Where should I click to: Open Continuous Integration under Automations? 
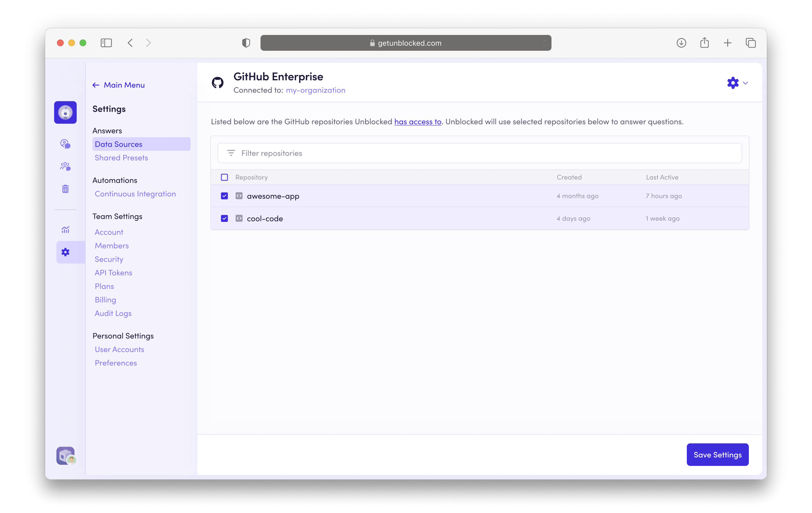(x=135, y=194)
